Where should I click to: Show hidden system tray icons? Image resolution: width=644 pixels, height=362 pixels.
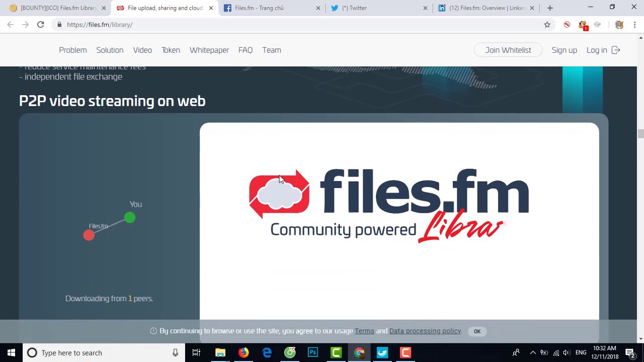pos(533,352)
